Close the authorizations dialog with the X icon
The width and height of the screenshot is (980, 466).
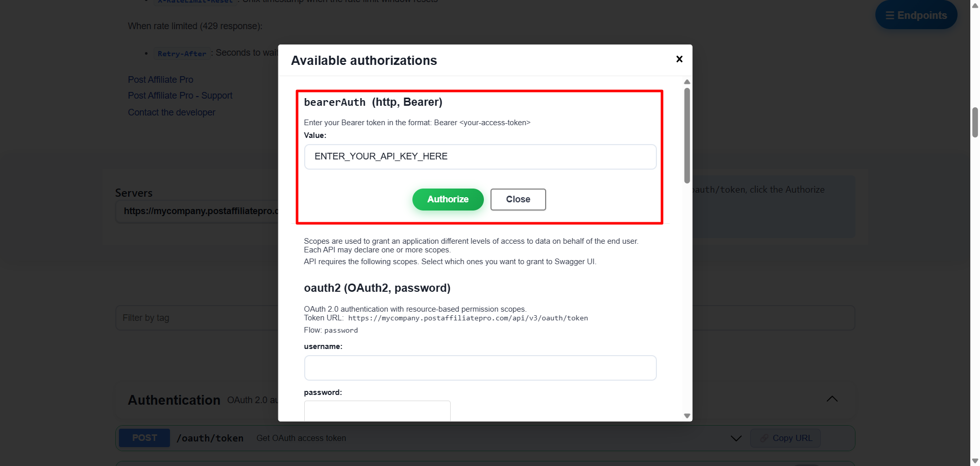(x=679, y=59)
